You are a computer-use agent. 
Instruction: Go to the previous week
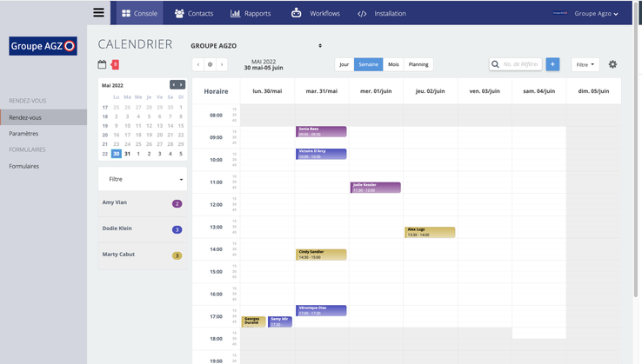point(198,64)
